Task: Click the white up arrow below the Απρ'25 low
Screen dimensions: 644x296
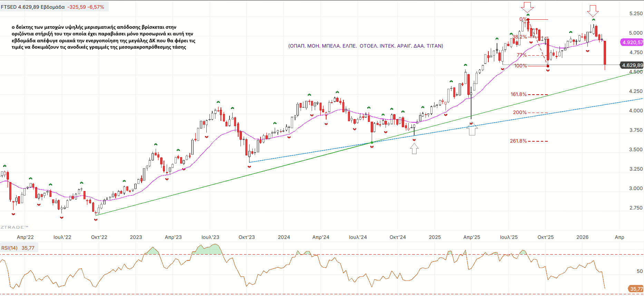Action: [x=472, y=130]
